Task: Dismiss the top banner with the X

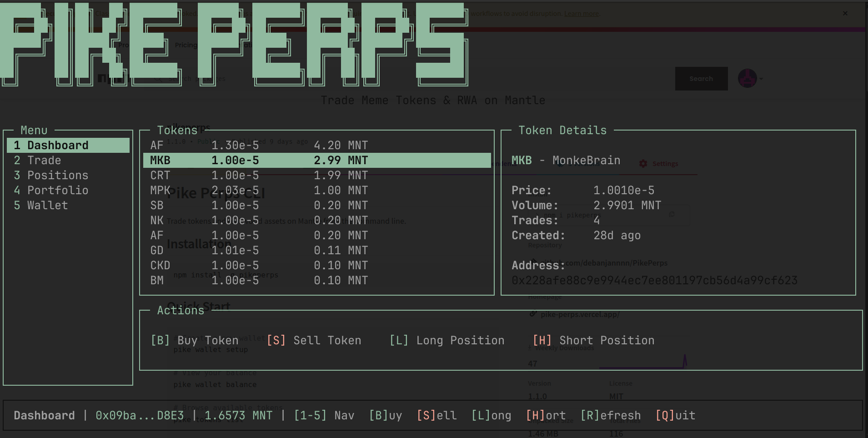Action: (845, 14)
